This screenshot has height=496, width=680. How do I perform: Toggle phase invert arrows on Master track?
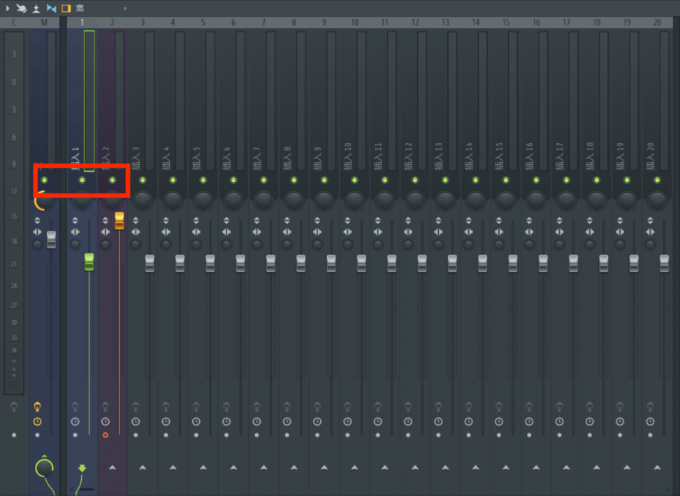[37, 220]
